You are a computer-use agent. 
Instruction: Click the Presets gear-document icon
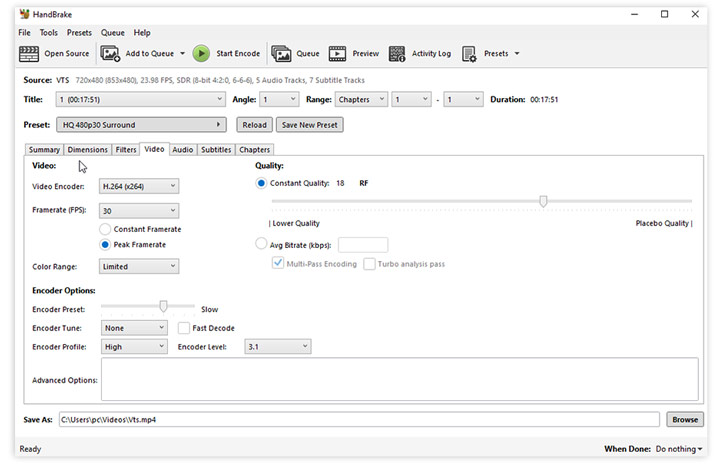[469, 54]
